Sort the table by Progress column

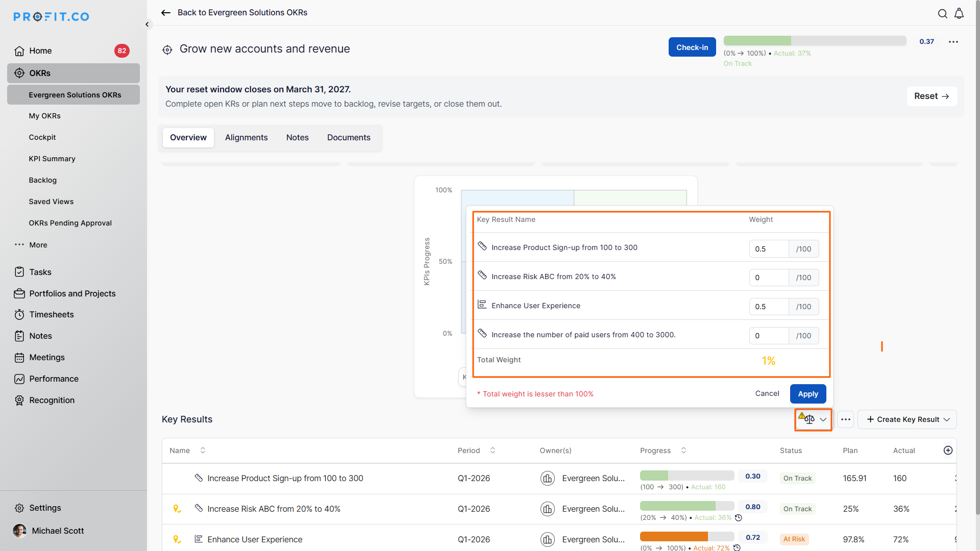coord(683,450)
